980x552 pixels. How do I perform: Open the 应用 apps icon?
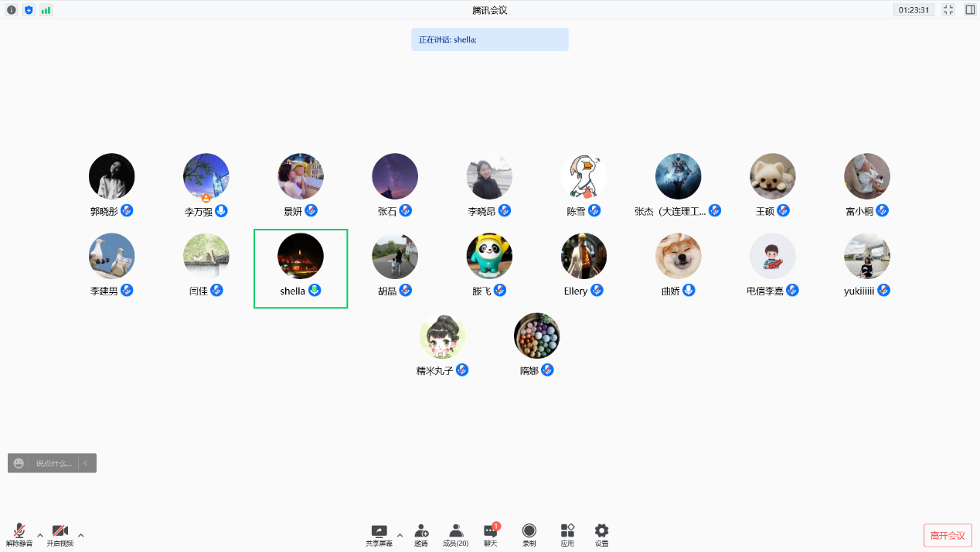tap(567, 534)
